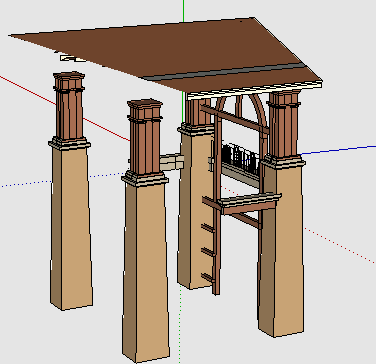Screen dimensions: 376x364
Task: Select the white trim under the roof edge
Action: pyautogui.click(x=255, y=90)
